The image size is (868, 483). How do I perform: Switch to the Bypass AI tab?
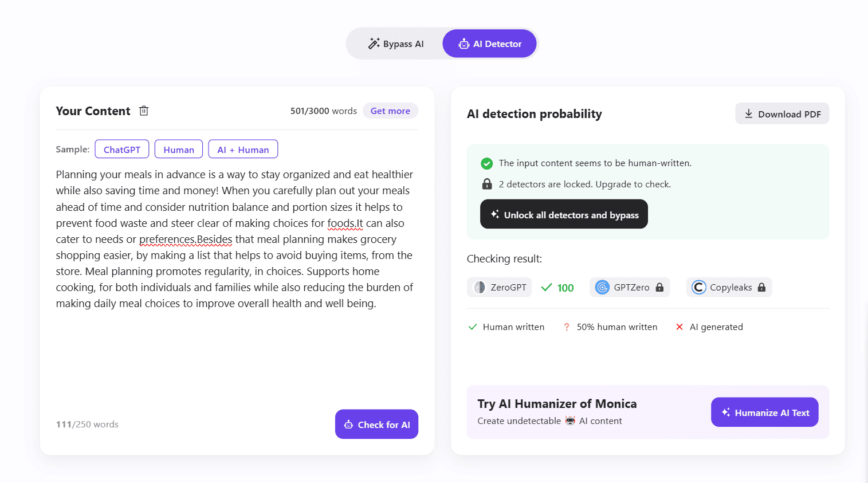(x=396, y=44)
